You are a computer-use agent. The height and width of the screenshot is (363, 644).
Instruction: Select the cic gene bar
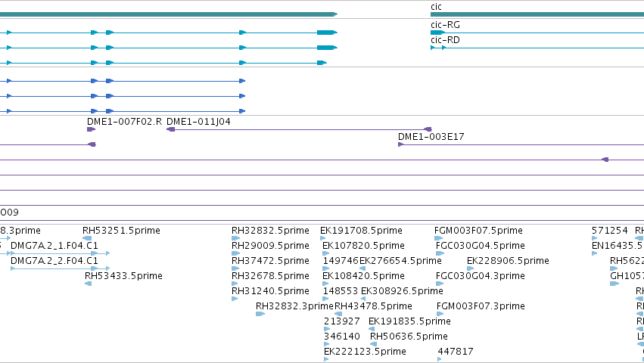(537, 14)
